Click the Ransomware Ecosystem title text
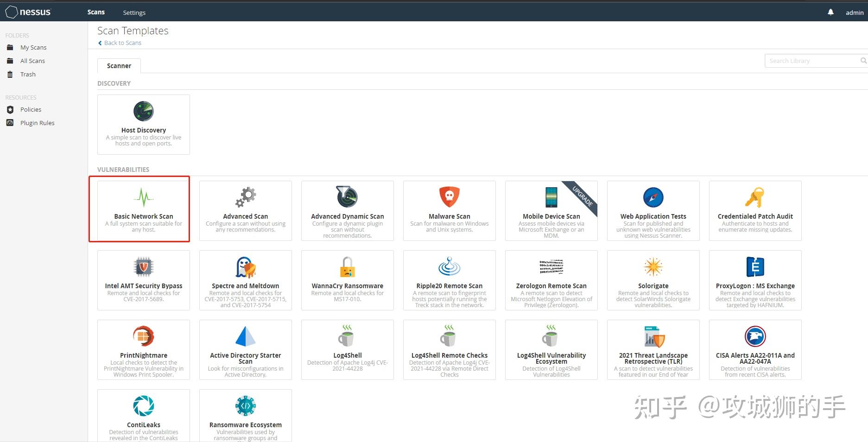The image size is (868, 442). (x=246, y=425)
